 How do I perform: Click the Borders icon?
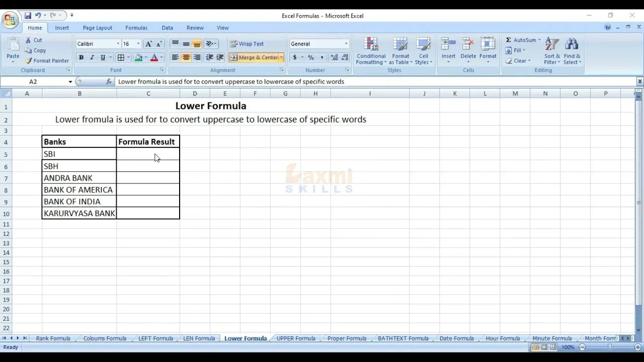tap(121, 57)
